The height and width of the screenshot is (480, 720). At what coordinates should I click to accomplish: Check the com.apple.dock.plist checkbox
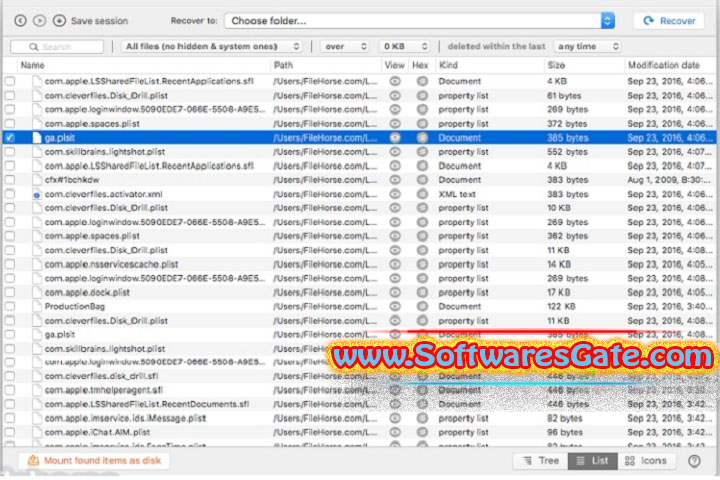(x=10, y=292)
